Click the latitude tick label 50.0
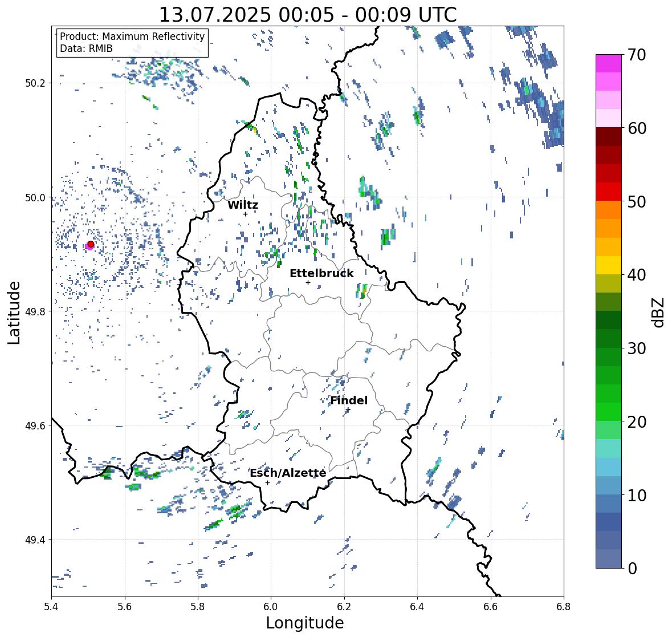This screenshot has width=672, height=637. coord(35,197)
